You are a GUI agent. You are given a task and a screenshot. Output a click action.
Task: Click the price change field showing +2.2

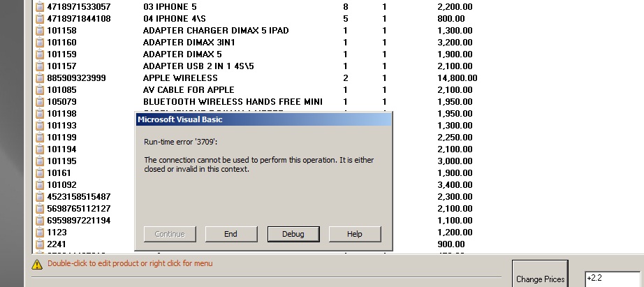tap(612, 279)
